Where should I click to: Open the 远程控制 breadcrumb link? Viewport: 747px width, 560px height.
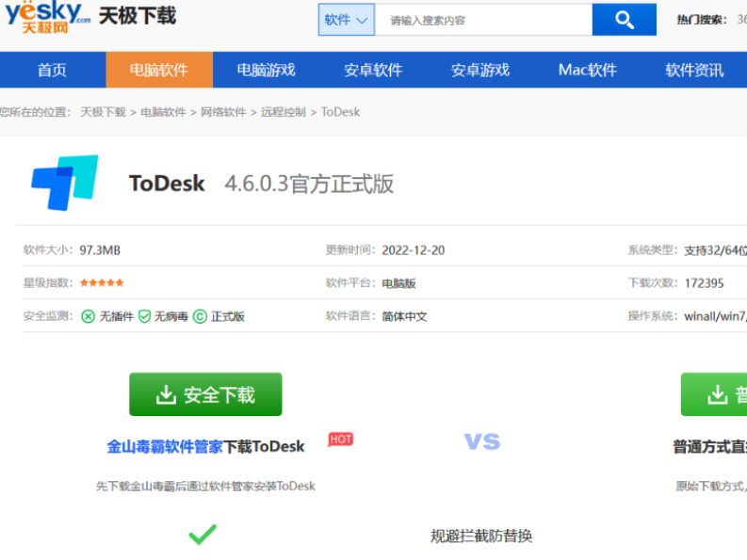click(283, 112)
